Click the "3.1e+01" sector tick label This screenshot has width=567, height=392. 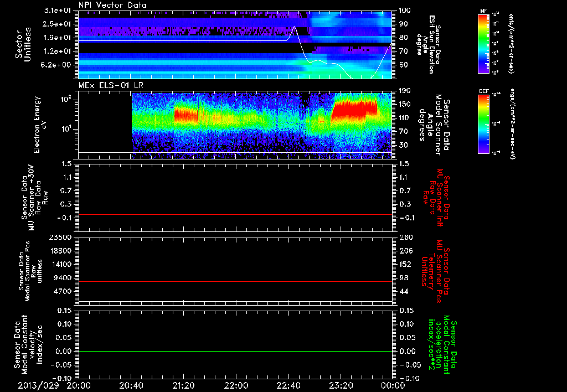coord(58,10)
